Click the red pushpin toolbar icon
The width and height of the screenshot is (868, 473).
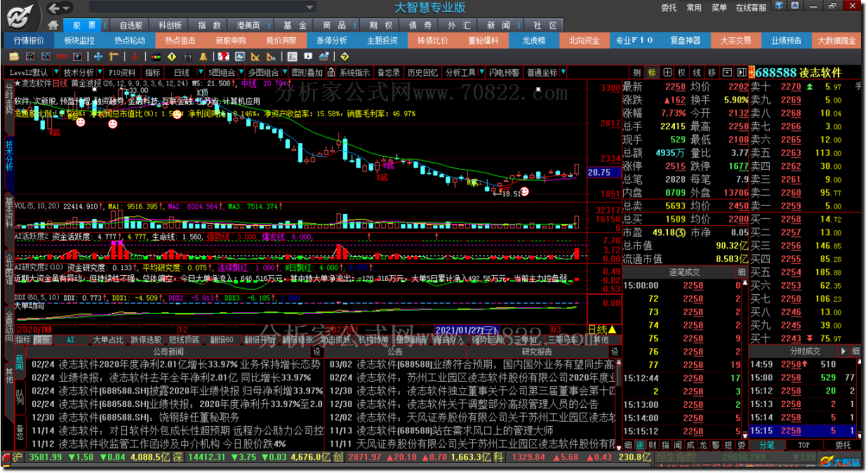(x=134, y=55)
